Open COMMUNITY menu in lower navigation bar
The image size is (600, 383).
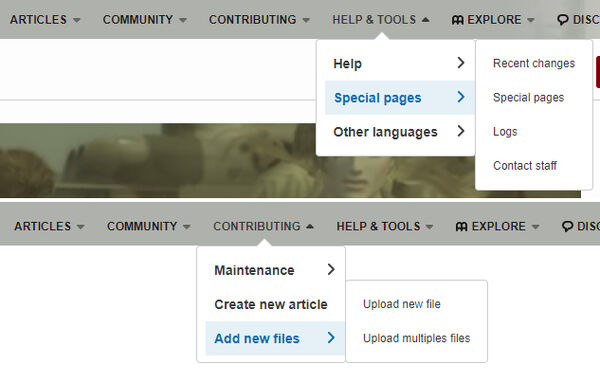(148, 226)
